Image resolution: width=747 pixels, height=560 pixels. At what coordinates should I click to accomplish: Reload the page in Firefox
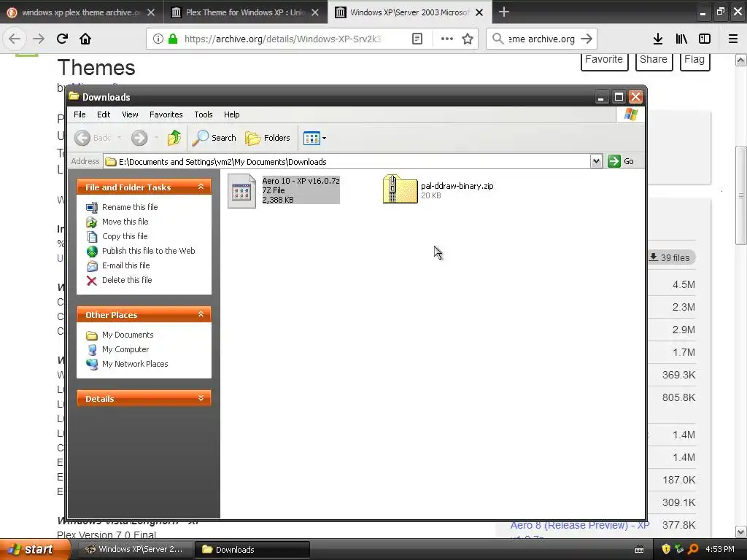pos(62,39)
